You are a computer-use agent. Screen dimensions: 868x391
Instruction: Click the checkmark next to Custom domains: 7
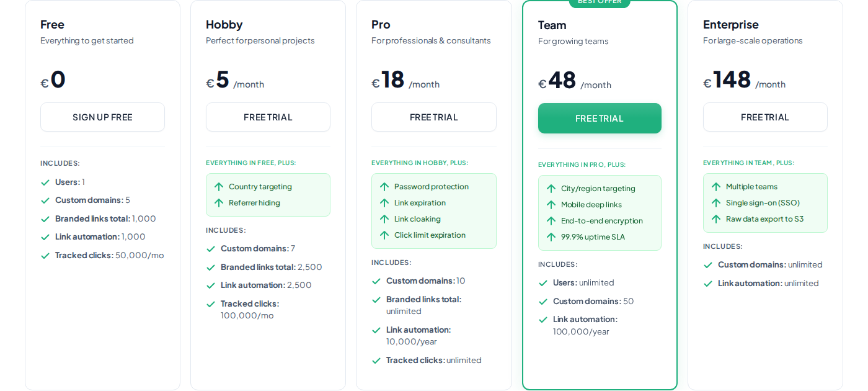[x=211, y=248]
